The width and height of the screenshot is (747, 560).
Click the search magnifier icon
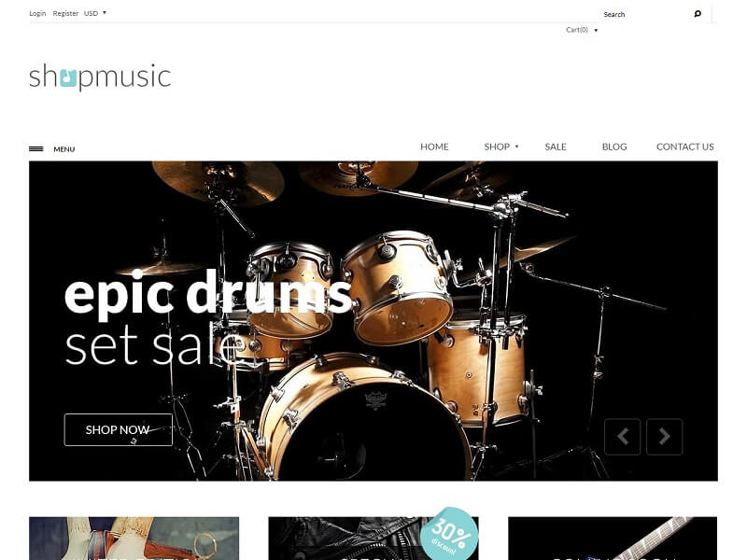pyautogui.click(x=698, y=14)
